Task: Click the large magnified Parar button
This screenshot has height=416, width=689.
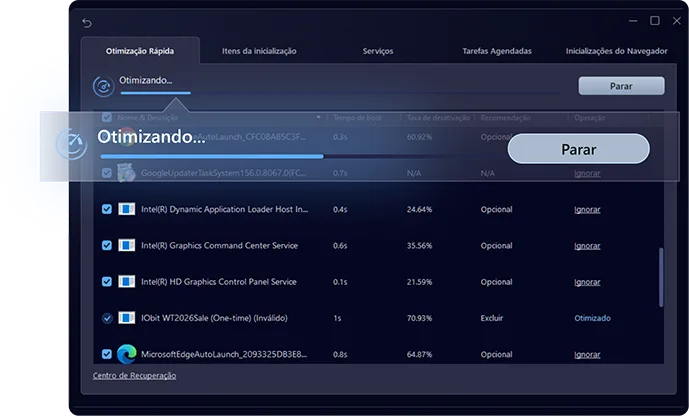Action: tap(579, 149)
